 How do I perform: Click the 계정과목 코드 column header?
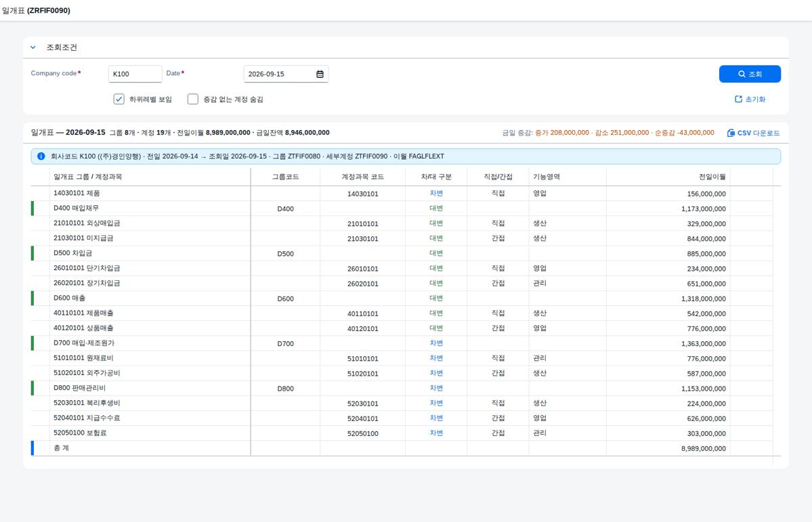[x=362, y=177]
